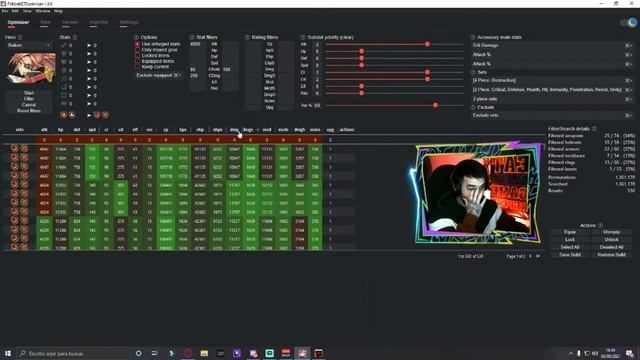The height and width of the screenshot is (360, 640).
Task: Switch to the Settings tab
Action: point(129,22)
